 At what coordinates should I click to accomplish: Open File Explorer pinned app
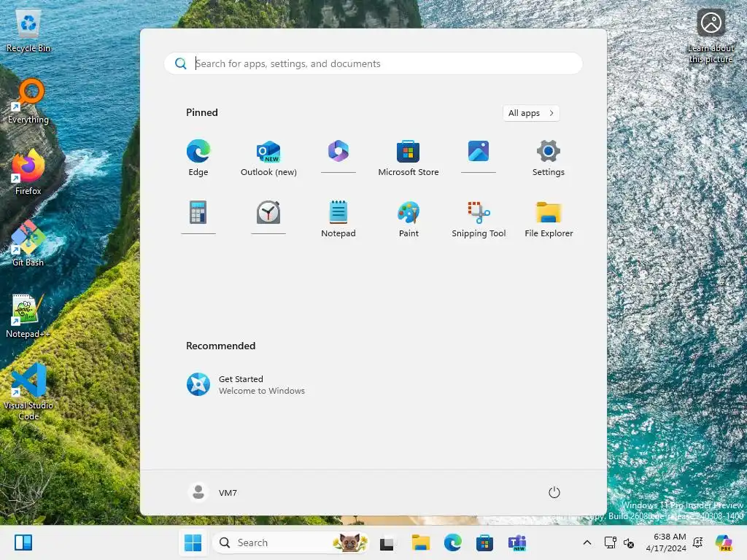coord(549,219)
